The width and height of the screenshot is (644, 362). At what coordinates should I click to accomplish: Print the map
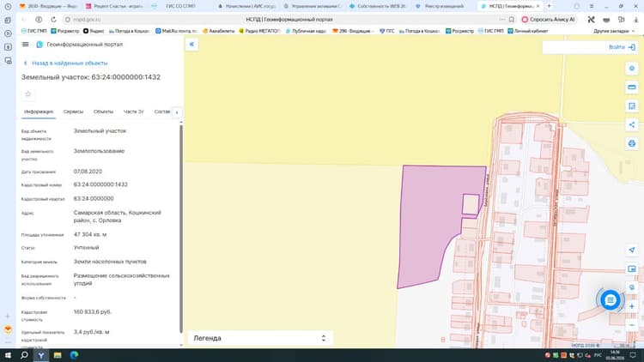632,143
